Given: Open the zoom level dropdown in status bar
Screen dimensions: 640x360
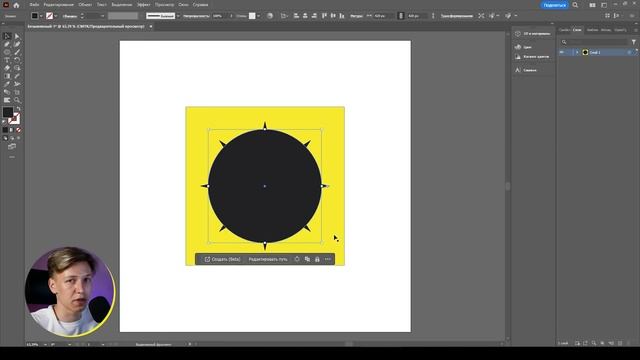Looking at the screenshot, I should pyautogui.click(x=45, y=344).
